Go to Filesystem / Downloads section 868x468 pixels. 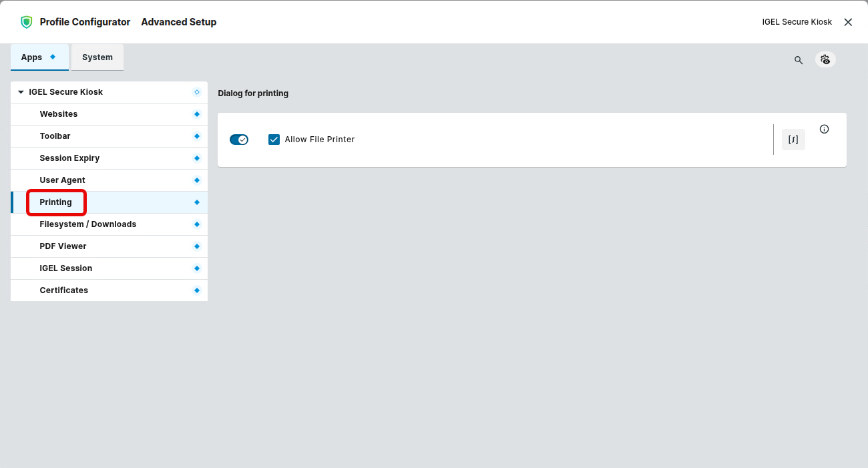[87, 224]
